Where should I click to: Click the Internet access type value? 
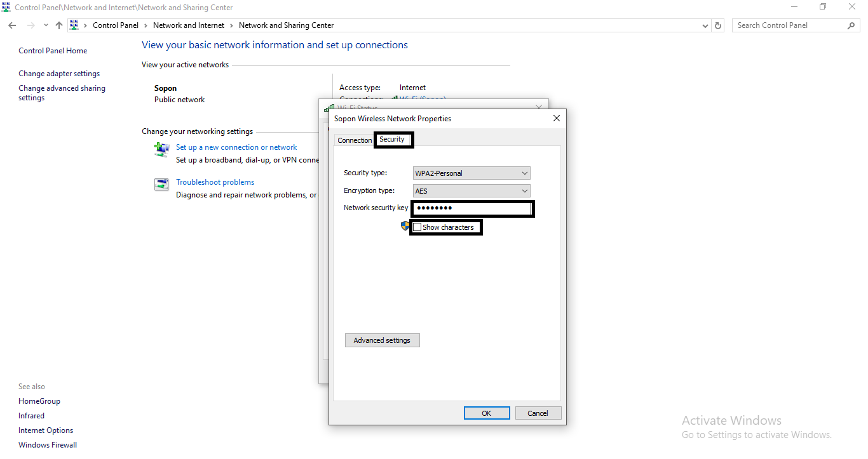(412, 88)
